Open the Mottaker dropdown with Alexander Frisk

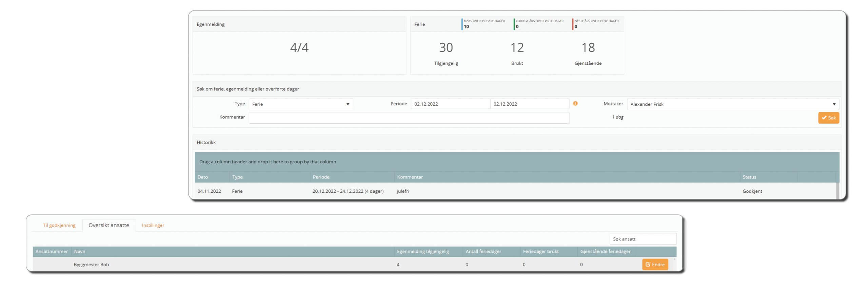tap(733, 104)
